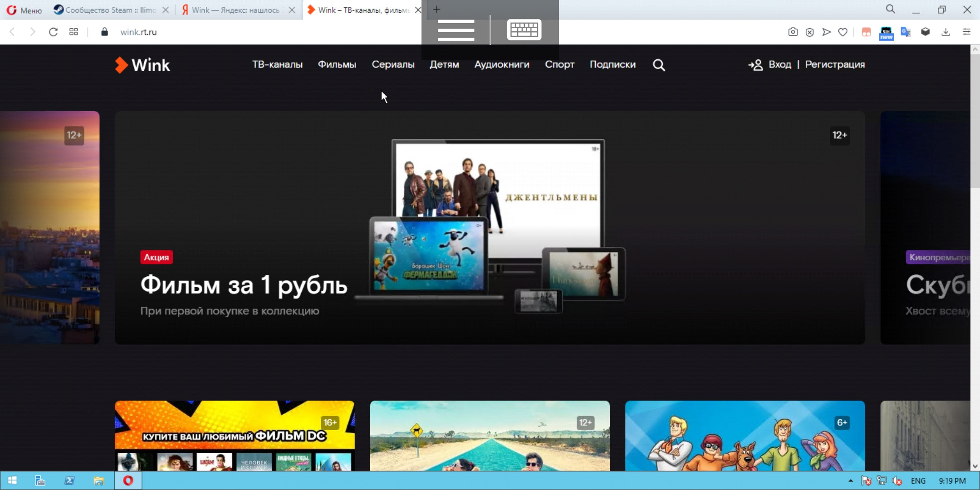980x490 pixels.
Task: Switch to Сообщество Steam tab
Action: click(x=109, y=10)
